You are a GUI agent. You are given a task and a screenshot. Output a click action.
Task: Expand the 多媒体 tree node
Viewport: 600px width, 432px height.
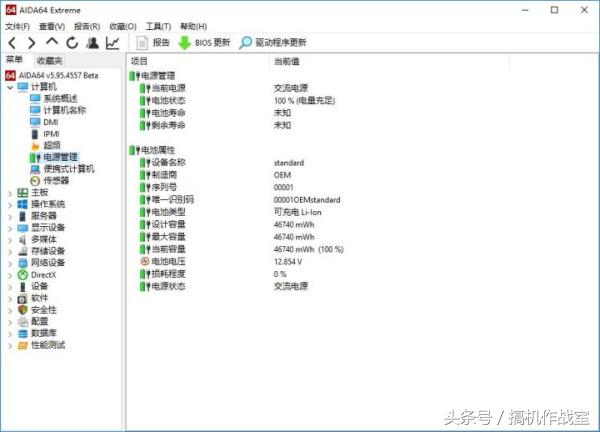tap(10, 240)
